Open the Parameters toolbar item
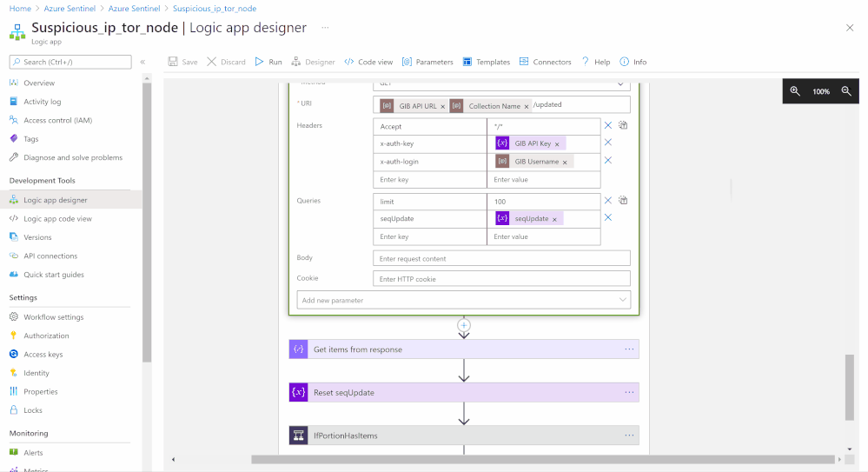The height and width of the screenshot is (472, 868). 427,62
